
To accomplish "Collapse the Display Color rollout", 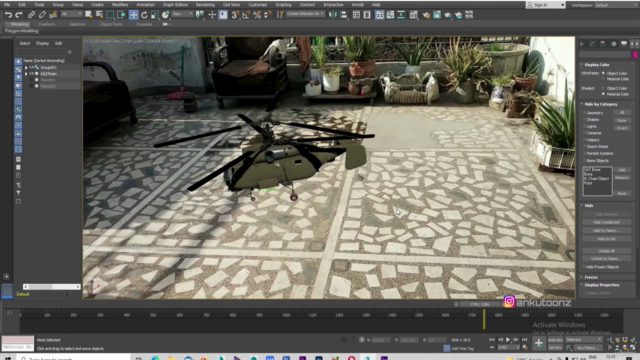I will (596, 64).
